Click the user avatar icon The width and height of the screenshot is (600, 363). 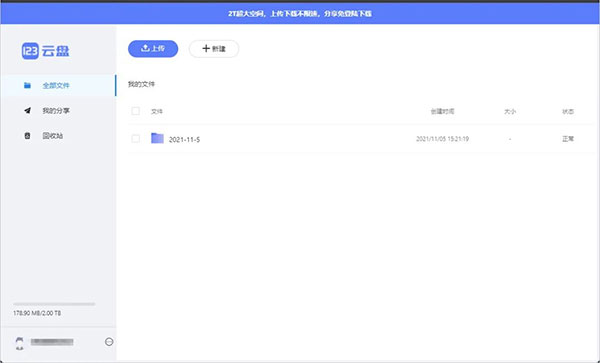tap(20, 343)
